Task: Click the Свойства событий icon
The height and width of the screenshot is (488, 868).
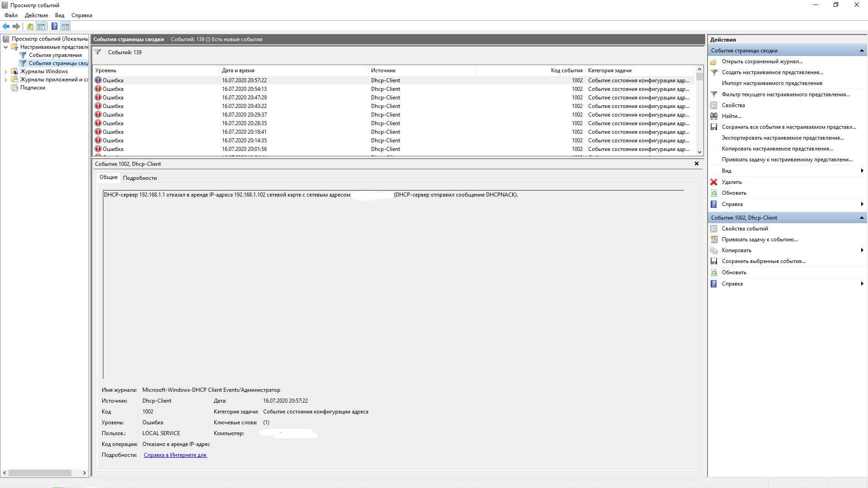Action: (x=714, y=229)
